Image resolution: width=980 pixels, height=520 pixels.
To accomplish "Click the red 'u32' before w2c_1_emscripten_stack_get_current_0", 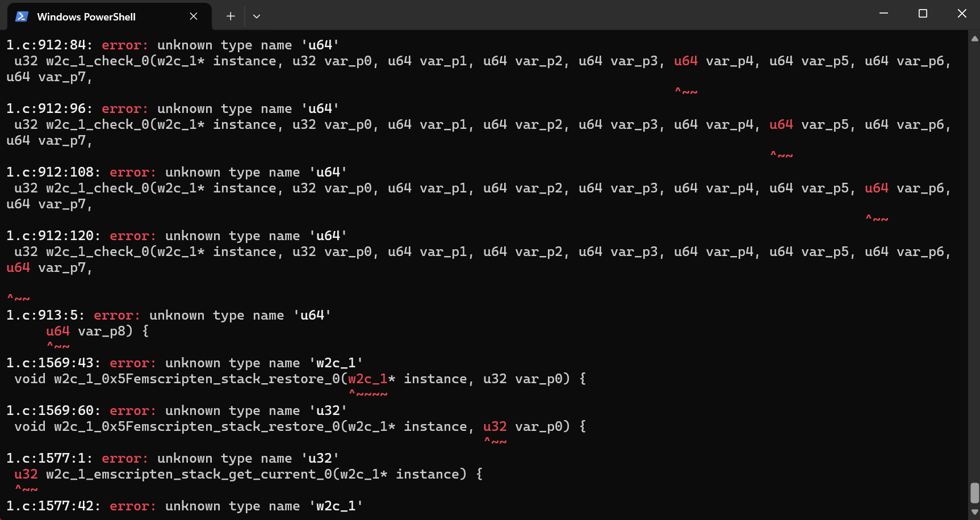I will tap(26, 475).
